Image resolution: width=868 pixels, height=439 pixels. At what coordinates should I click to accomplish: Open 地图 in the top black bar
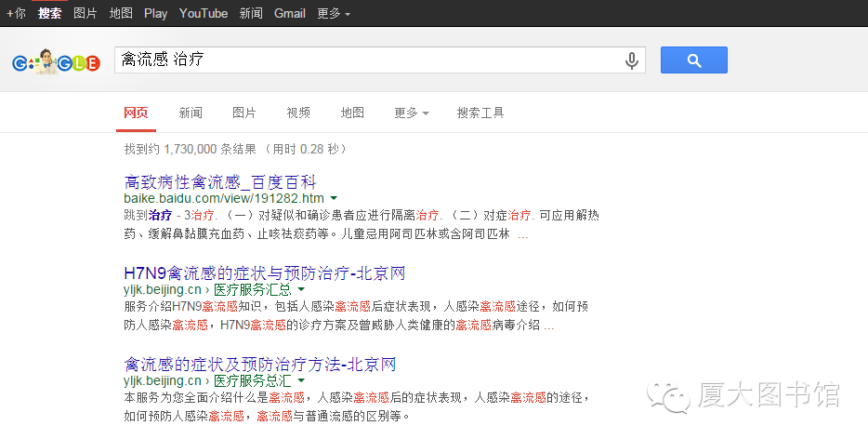click(x=121, y=13)
